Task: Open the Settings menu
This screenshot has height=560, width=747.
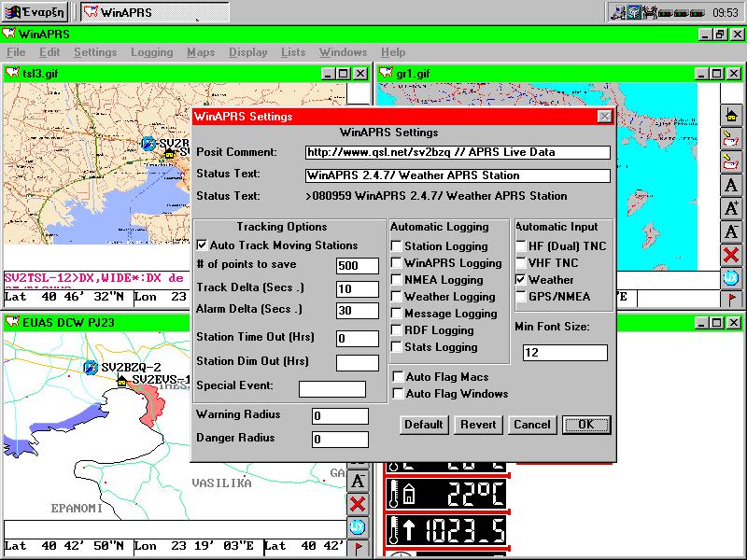Action: tap(95, 52)
